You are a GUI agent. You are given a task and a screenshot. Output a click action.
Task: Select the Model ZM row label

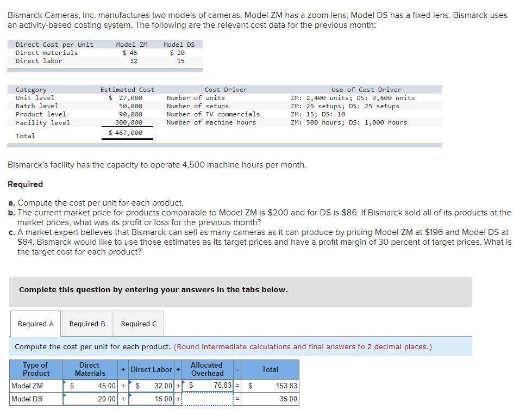(x=36, y=386)
